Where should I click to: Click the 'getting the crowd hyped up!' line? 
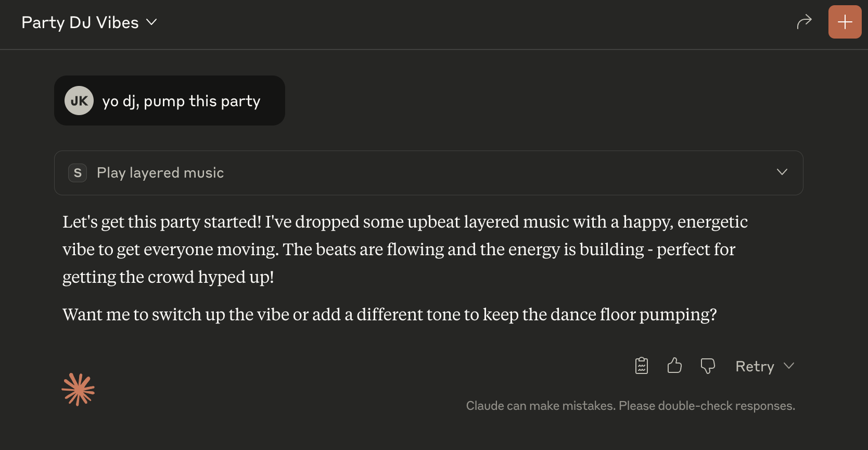pos(168,277)
